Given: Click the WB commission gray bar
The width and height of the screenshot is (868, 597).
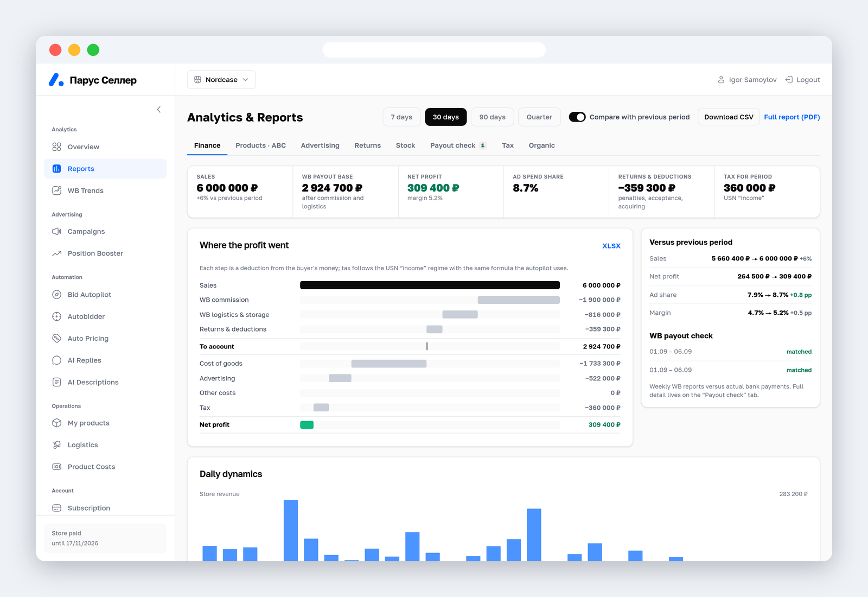Looking at the screenshot, I should 519,300.
